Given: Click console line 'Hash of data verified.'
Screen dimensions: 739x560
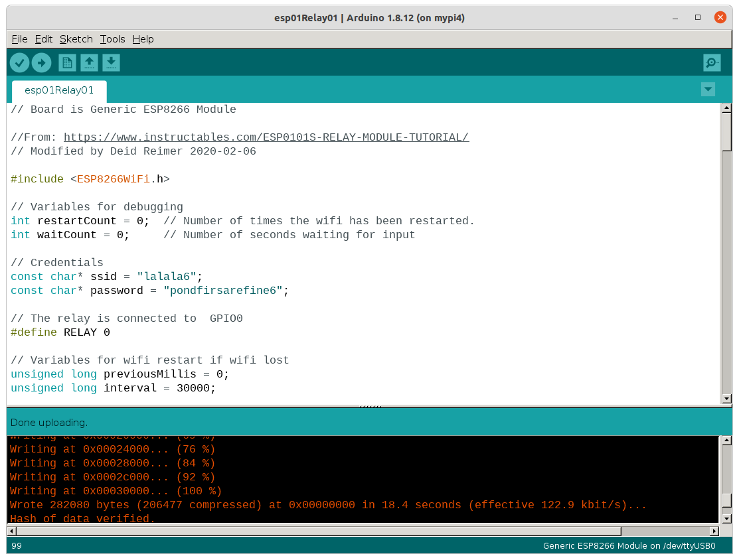Looking at the screenshot, I should pyautogui.click(x=82, y=518).
